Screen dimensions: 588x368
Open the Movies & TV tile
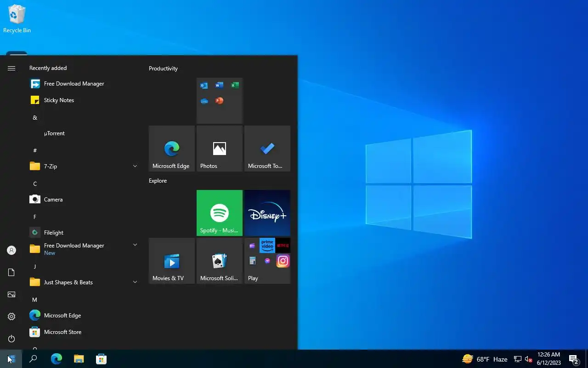point(172,261)
